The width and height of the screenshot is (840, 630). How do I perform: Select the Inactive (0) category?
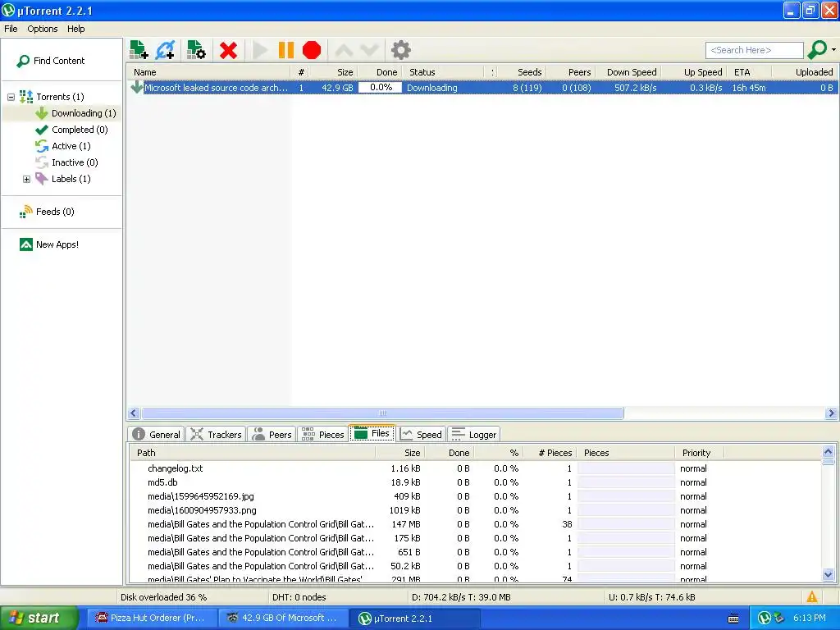66,162
